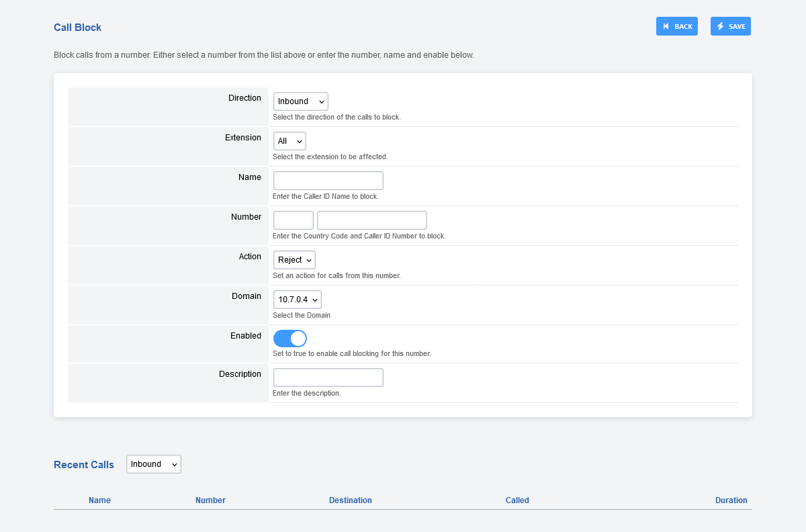The width and height of the screenshot is (806, 532).
Task: Click the Called column header
Action: pyautogui.click(x=517, y=500)
